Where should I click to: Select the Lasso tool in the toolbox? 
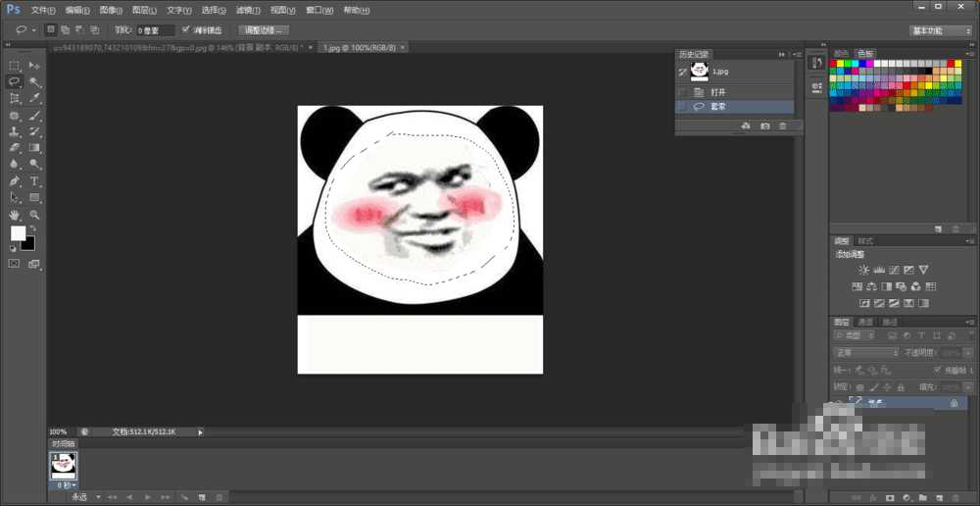(15, 81)
